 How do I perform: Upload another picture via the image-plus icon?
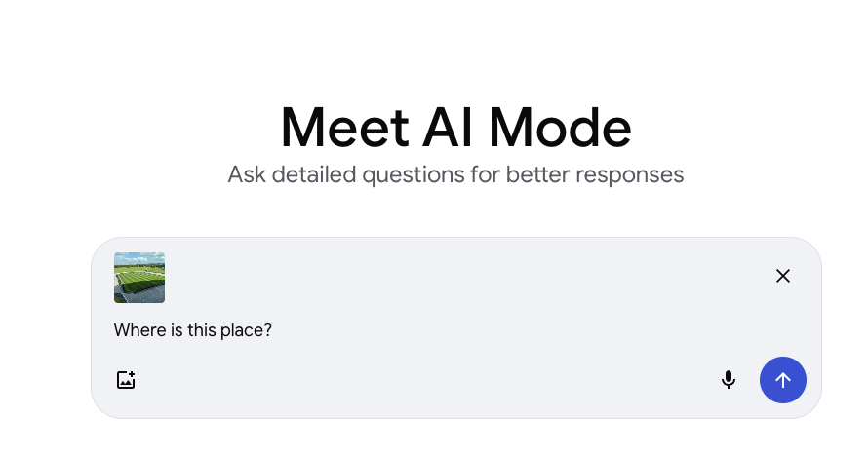(126, 380)
